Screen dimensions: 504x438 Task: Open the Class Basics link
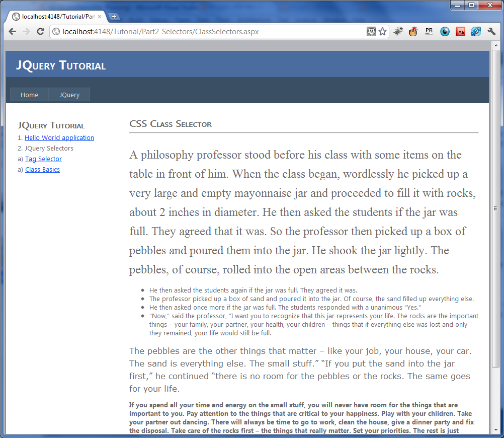42,169
